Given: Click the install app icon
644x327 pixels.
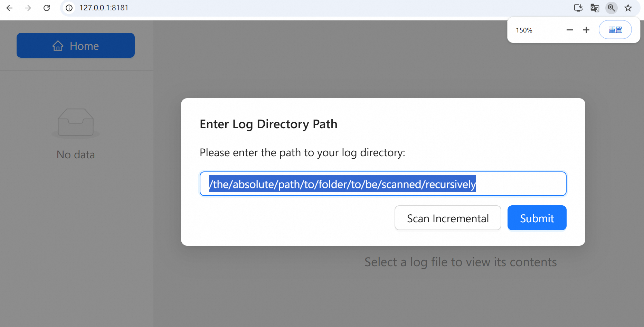Looking at the screenshot, I should pyautogui.click(x=578, y=8).
